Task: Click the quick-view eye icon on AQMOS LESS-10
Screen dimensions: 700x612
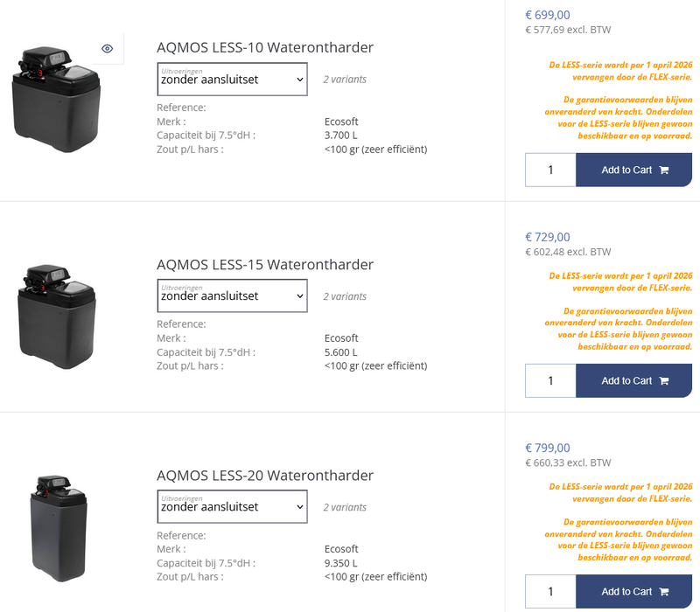Action: (x=107, y=48)
